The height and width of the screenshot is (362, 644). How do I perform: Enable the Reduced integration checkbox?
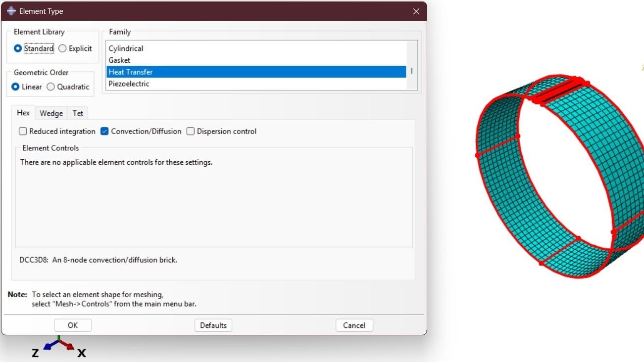point(23,132)
